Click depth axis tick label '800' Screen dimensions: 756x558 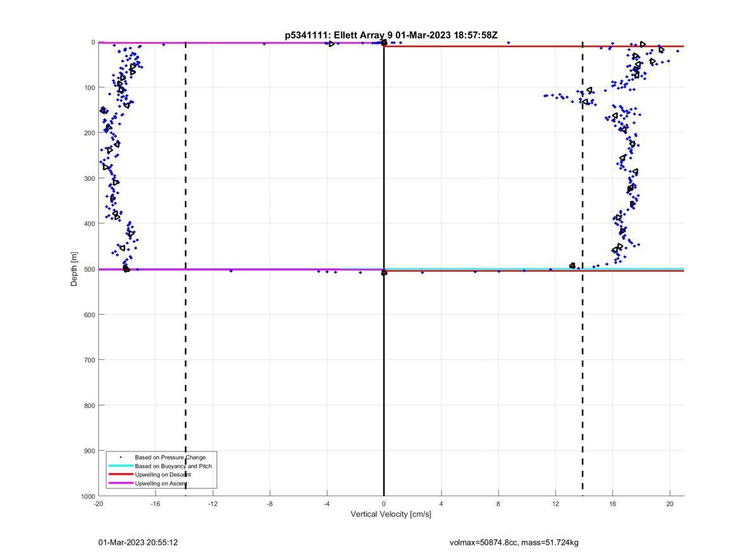pyautogui.click(x=89, y=405)
